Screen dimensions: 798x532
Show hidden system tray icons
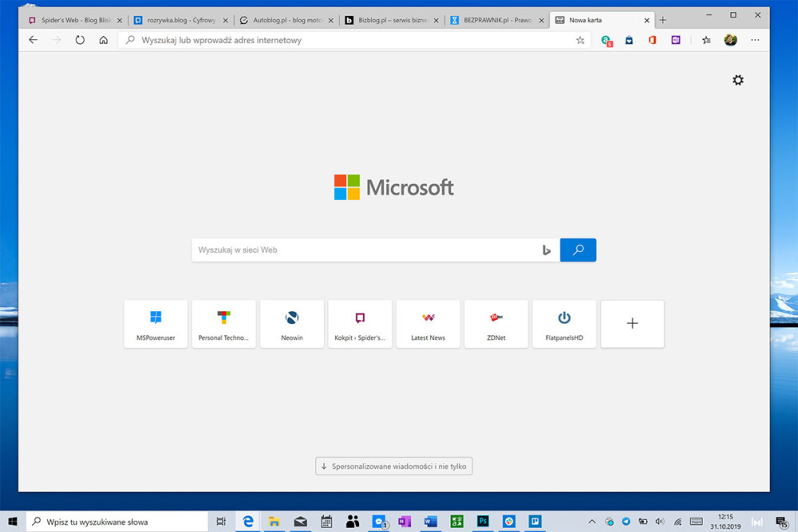[x=592, y=522]
